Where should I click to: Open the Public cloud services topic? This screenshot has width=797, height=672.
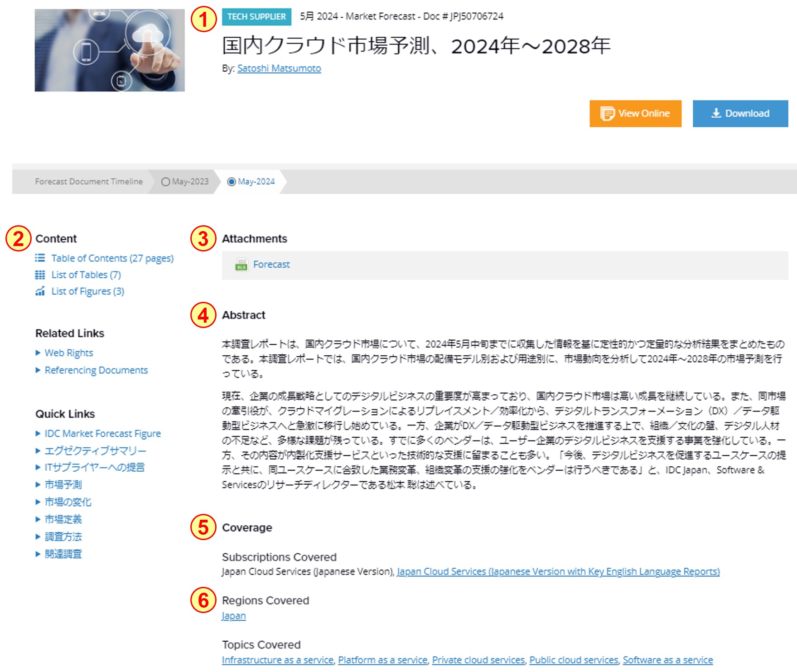574,660
